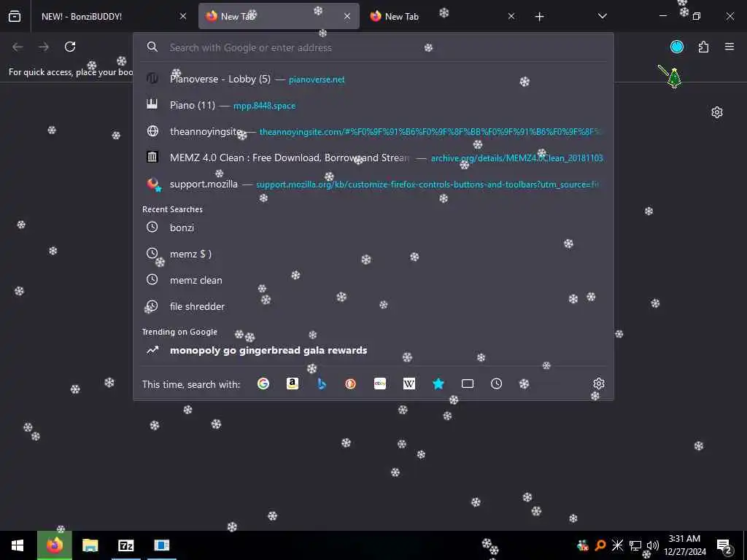Search this time with Google
This screenshot has width=747, height=560.
(x=263, y=384)
